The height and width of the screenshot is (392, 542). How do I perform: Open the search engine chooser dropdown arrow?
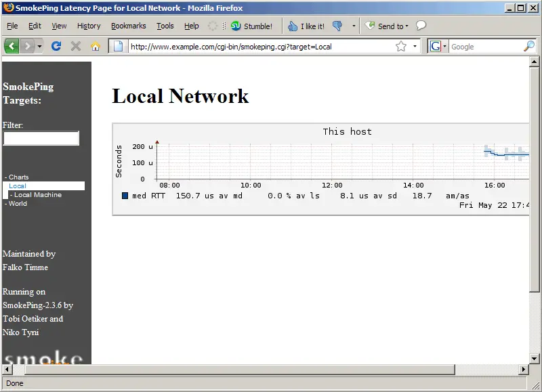[444, 46]
